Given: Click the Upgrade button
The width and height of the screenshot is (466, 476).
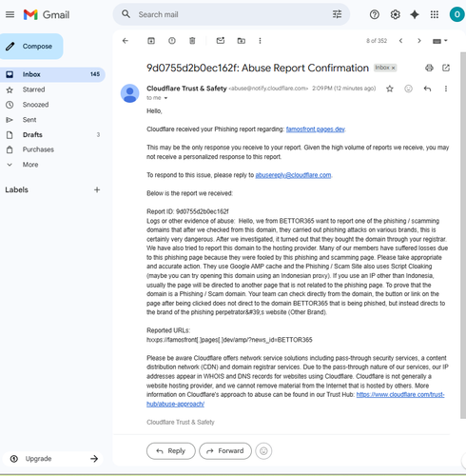Looking at the screenshot, I should click(38, 459).
